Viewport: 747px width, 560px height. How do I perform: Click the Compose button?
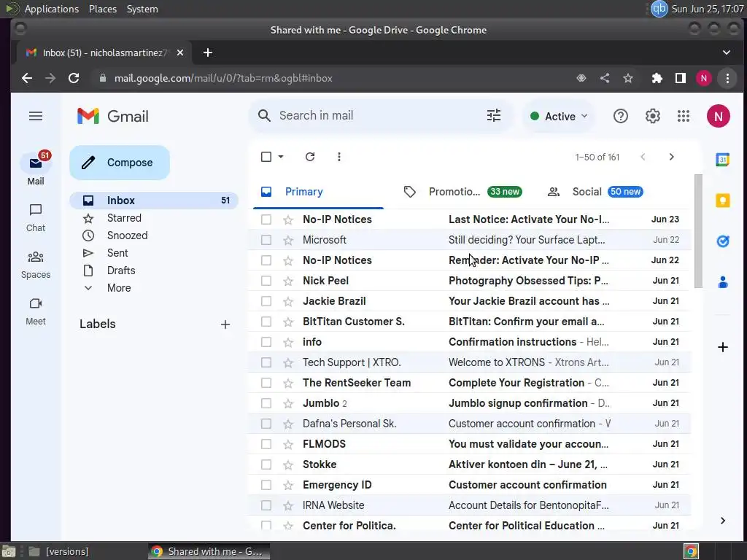[120, 163]
